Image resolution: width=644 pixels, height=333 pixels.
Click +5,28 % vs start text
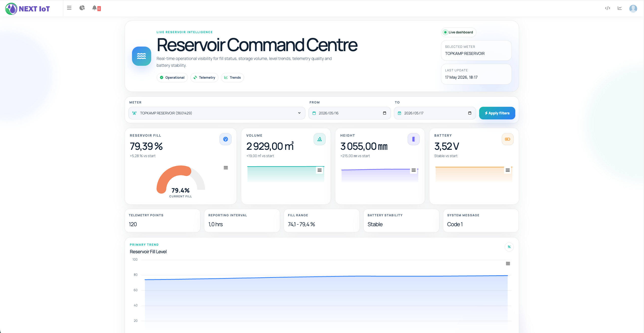pos(143,156)
